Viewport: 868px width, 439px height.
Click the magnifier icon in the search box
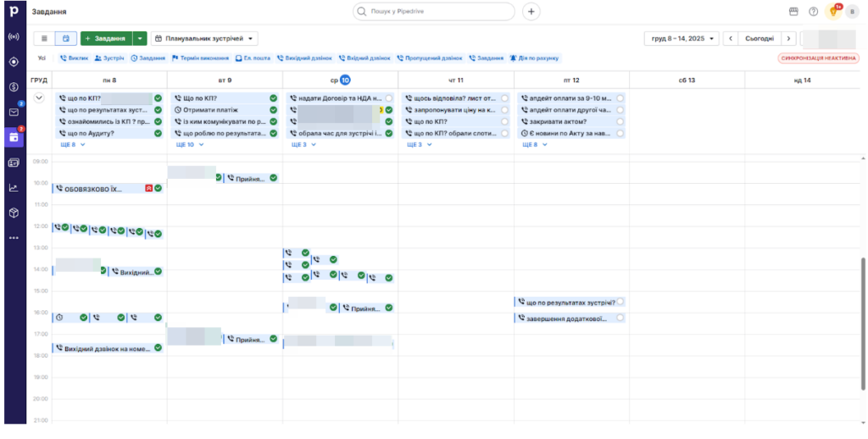pos(362,12)
